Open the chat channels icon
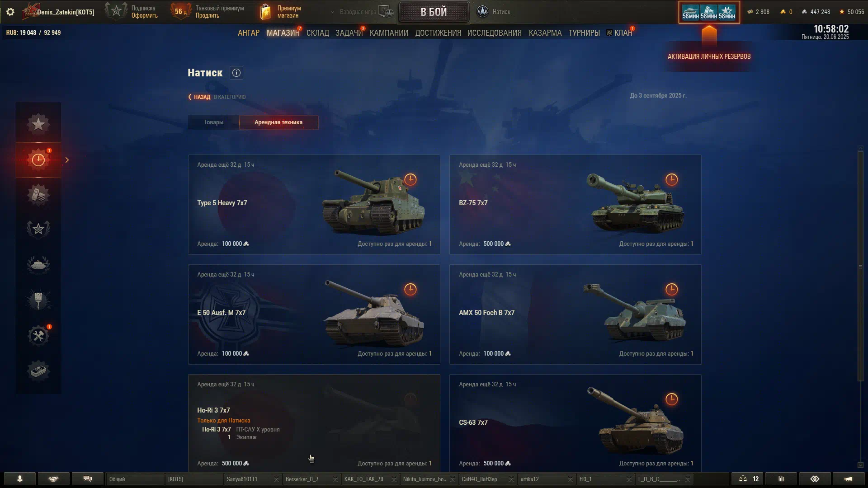 click(x=88, y=479)
